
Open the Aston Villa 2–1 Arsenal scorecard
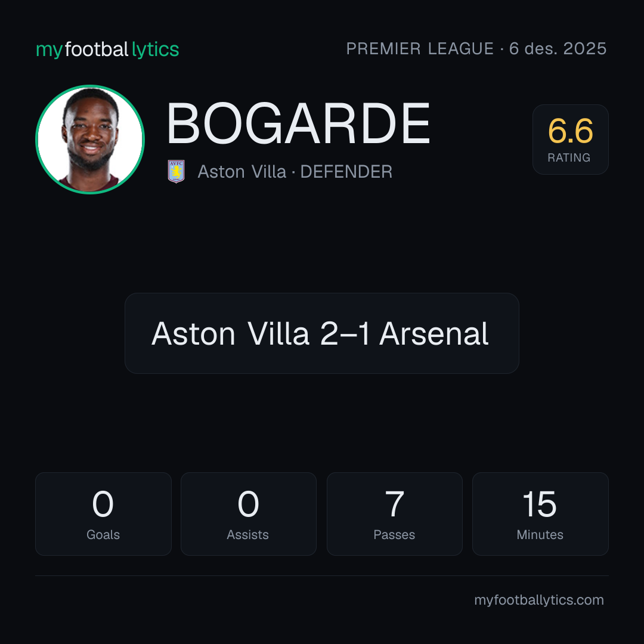322,333
